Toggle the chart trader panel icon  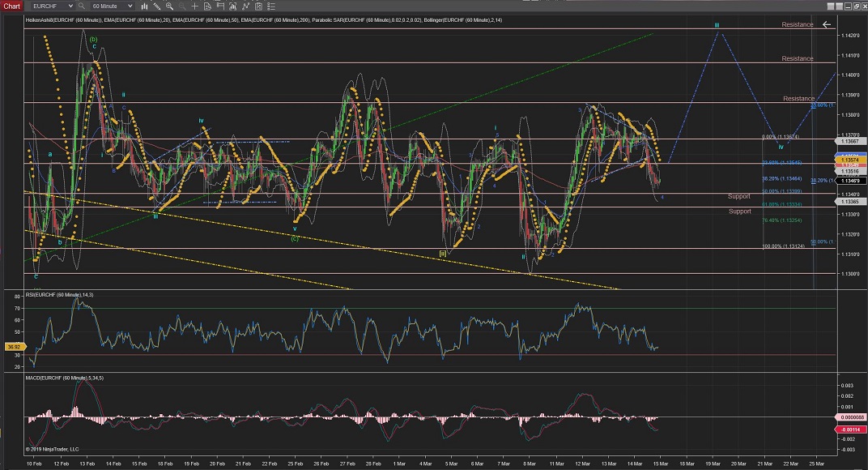click(x=219, y=6)
